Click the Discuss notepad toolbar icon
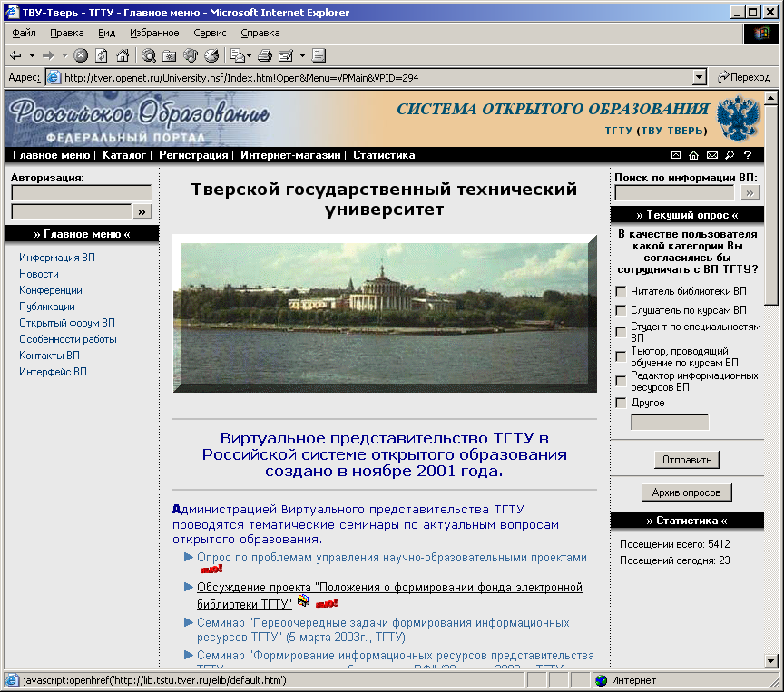784x692 pixels. pyautogui.click(x=318, y=55)
